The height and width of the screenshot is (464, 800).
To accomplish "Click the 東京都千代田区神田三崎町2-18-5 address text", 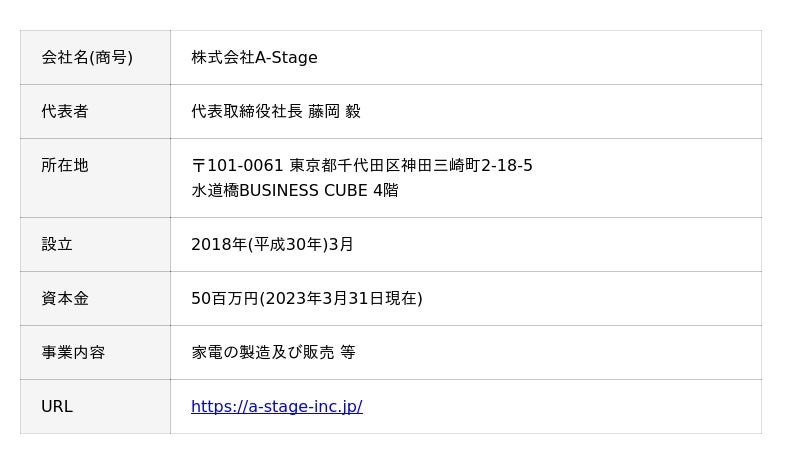I will (411, 166).
